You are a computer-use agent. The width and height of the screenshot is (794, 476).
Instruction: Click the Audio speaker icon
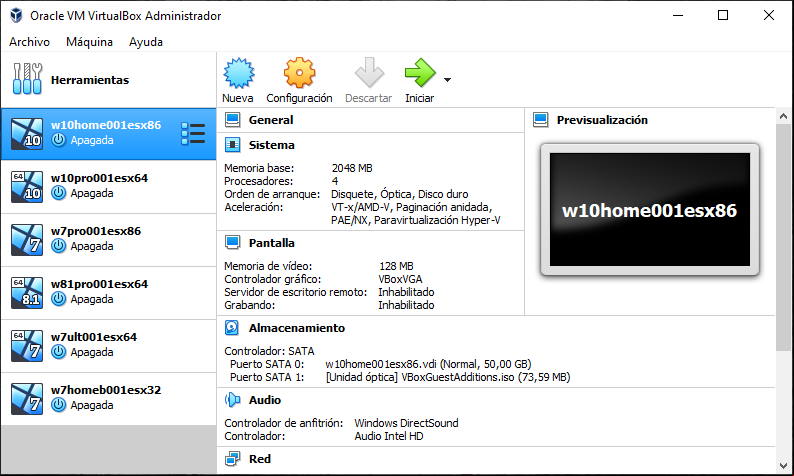click(x=232, y=400)
